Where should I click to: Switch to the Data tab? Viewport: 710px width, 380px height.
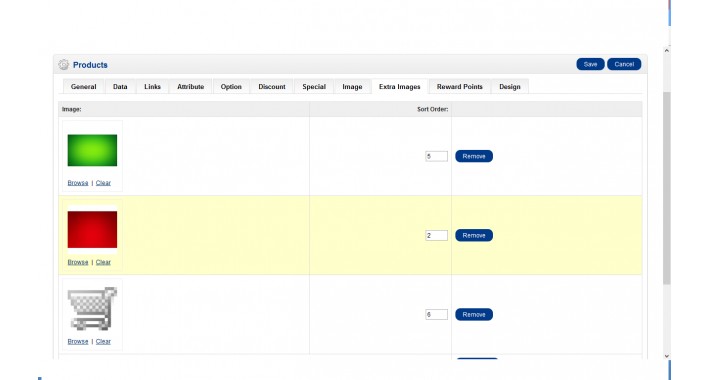click(120, 87)
